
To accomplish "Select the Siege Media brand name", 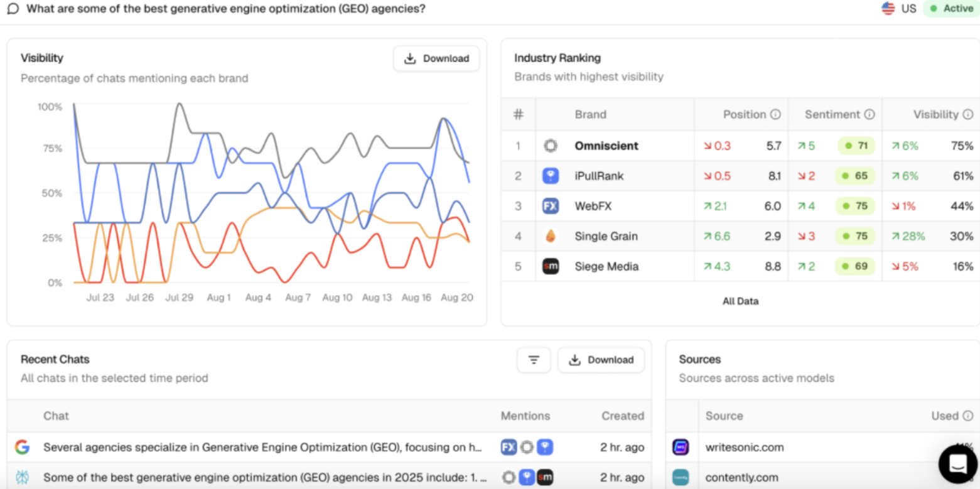I will tap(606, 266).
